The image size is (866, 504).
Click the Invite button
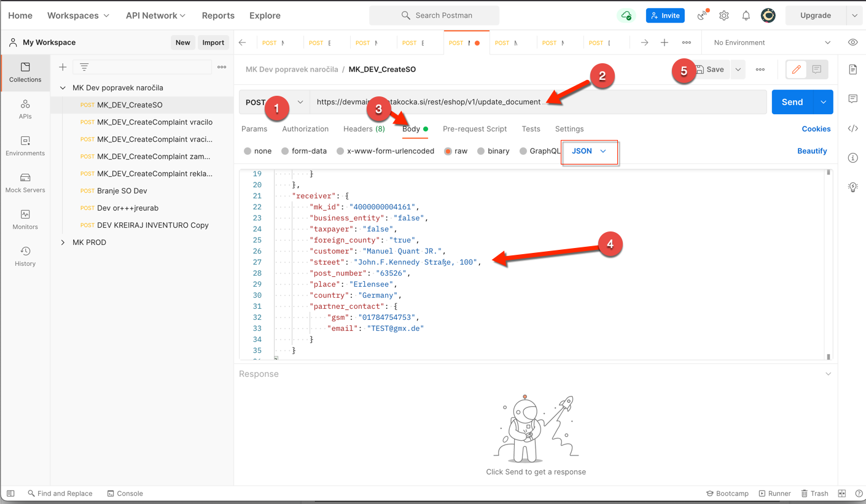click(665, 15)
